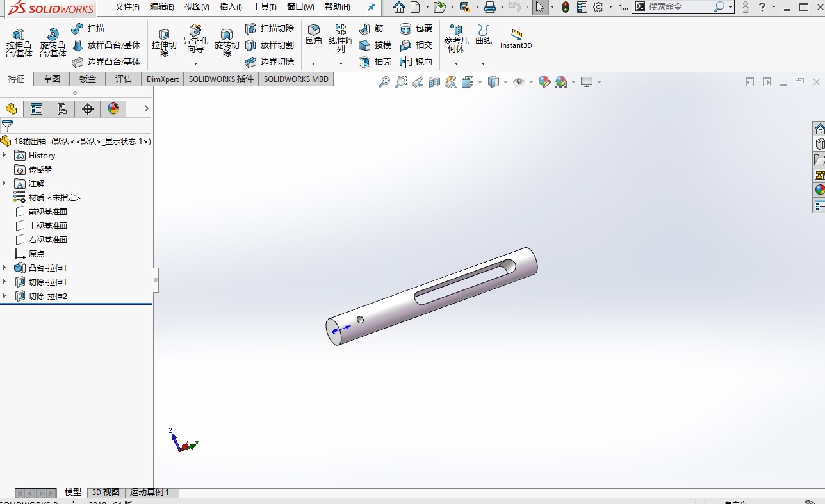Open the dropdown arrow under 线性阵列
The height and width of the screenshot is (504, 825).
(x=341, y=63)
